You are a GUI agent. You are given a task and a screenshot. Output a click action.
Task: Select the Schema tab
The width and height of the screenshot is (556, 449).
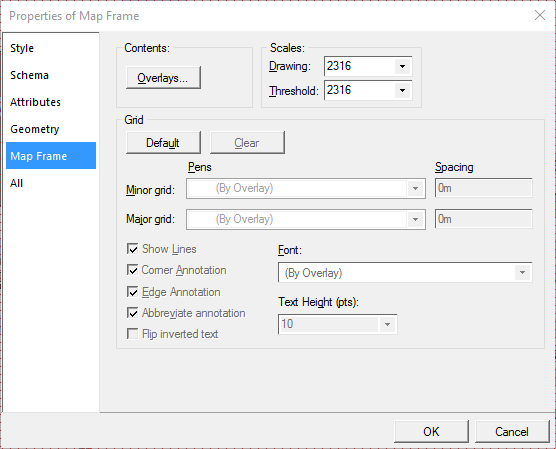click(x=29, y=75)
